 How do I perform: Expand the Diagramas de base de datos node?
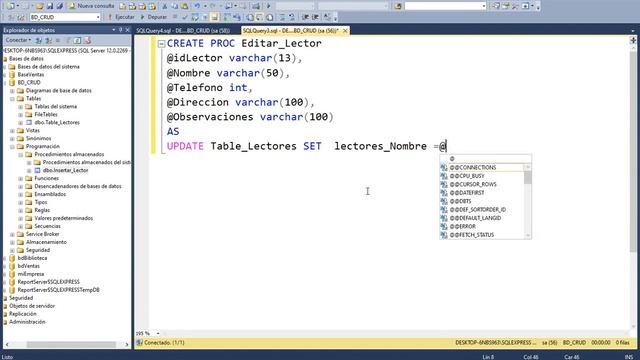pos(12,91)
